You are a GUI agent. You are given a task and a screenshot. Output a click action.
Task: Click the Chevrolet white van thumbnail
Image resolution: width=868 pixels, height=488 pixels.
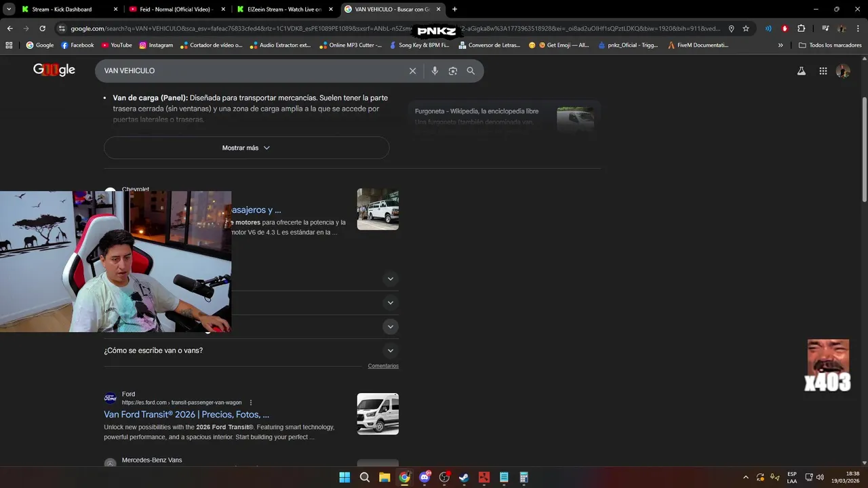378,209
